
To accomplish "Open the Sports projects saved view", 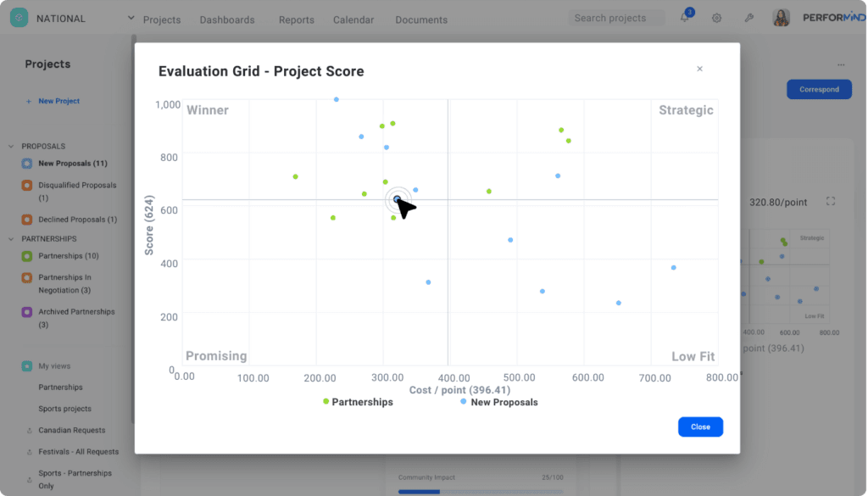I will [64, 409].
